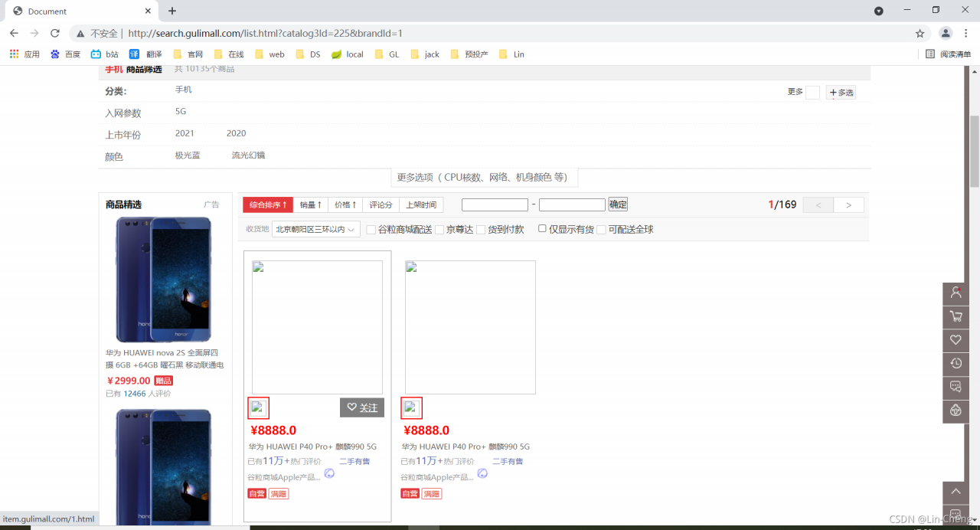This screenshot has height=530, width=980.
Task: Open the 百度 bookmark
Action: [65, 54]
